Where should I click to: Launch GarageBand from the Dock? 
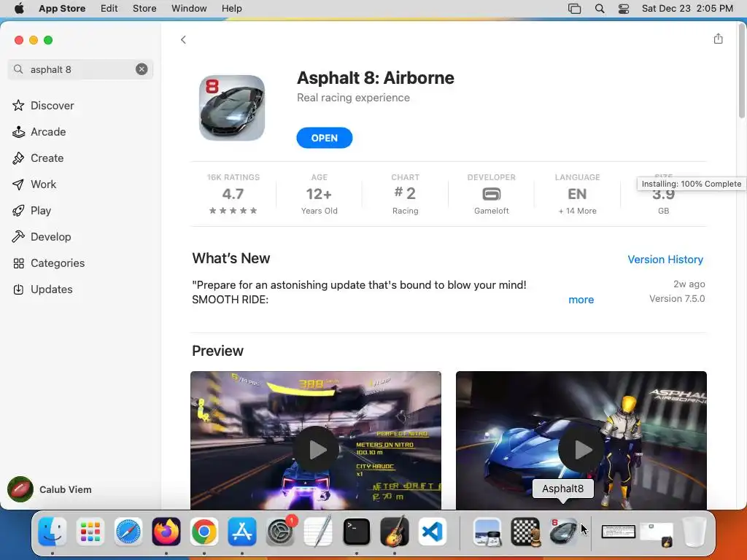[395, 532]
